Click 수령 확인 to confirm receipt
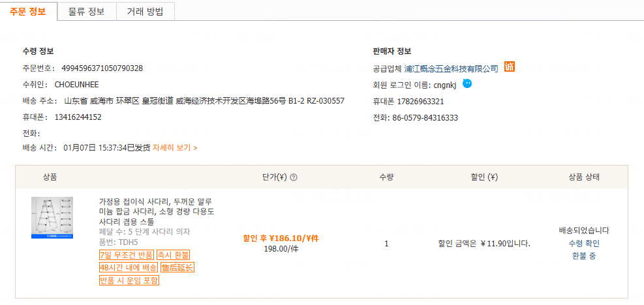 [x=584, y=243]
